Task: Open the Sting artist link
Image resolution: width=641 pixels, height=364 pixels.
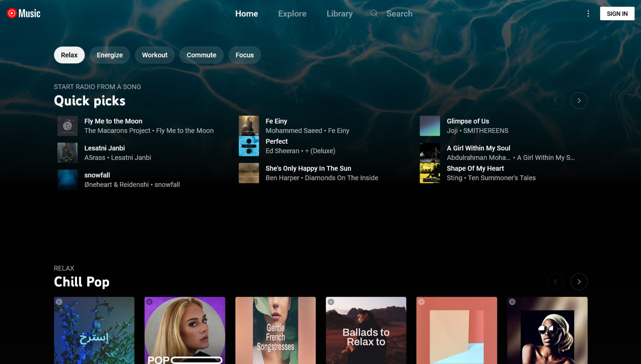Action: [x=454, y=178]
